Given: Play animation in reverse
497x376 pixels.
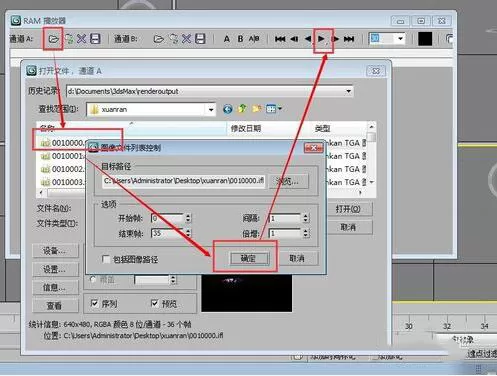Looking at the screenshot, I should click(307, 39).
